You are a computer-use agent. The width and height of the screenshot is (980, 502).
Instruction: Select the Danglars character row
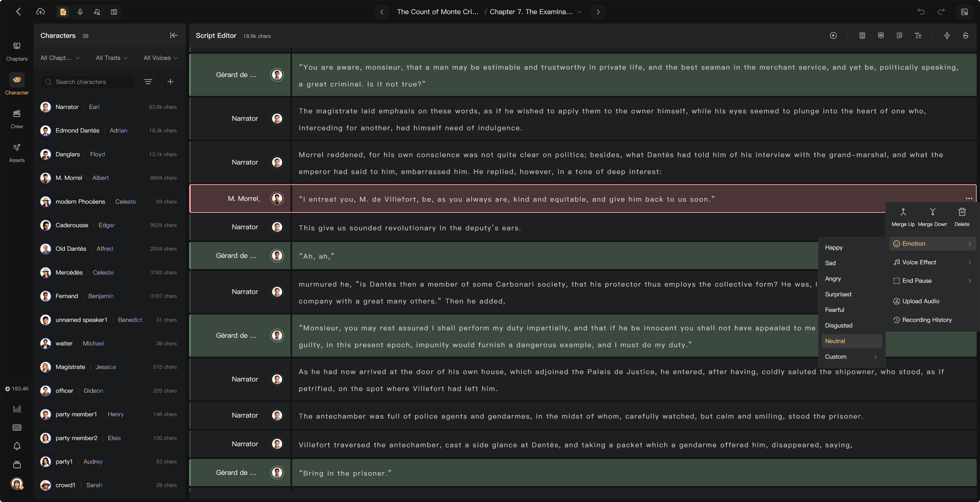(x=109, y=154)
